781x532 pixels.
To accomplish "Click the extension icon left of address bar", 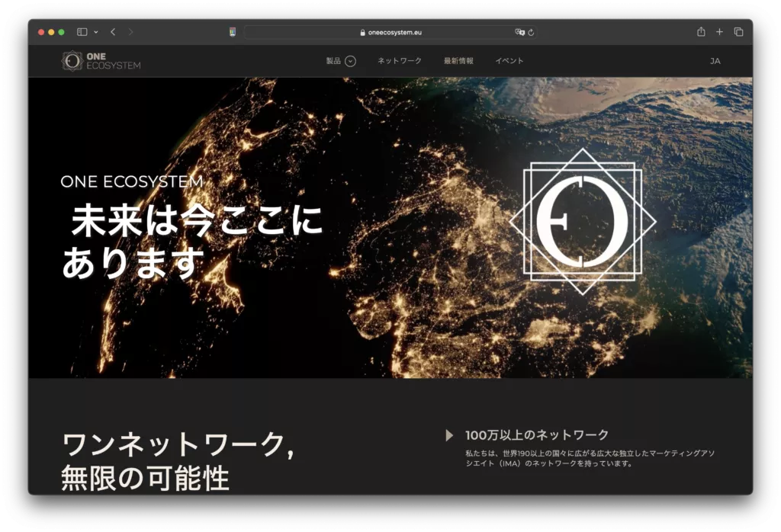I will (x=233, y=32).
